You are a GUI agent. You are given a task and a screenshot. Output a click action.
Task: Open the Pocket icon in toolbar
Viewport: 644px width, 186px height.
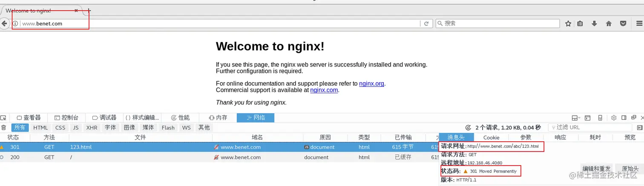pyautogui.click(x=623, y=24)
